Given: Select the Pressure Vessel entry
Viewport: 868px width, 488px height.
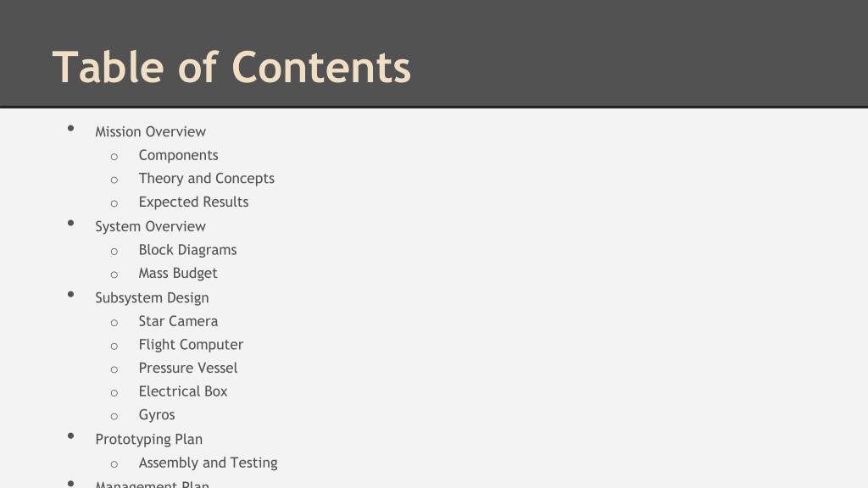Looking at the screenshot, I should (x=188, y=368).
